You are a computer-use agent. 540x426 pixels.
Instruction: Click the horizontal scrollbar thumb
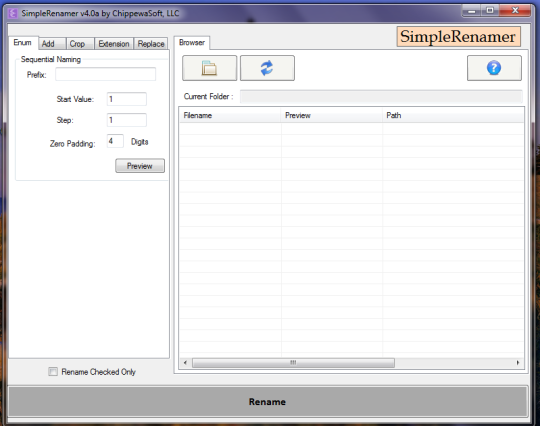click(293, 363)
